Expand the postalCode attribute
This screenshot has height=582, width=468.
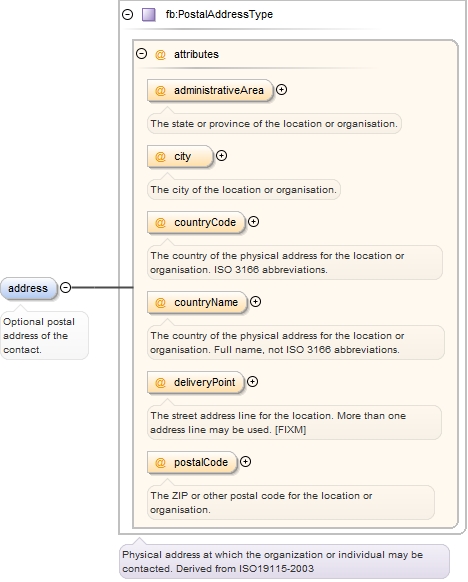click(x=245, y=462)
